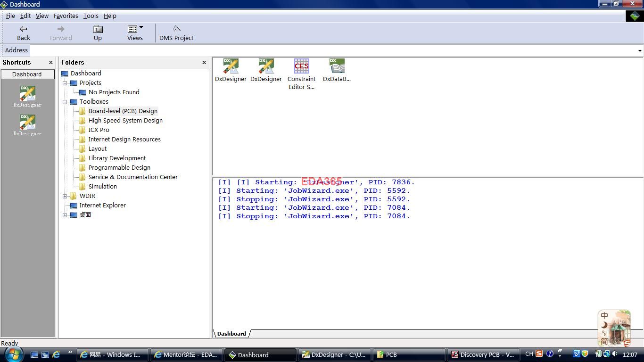Expand the Address bar dropdown arrow
The height and width of the screenshot is (362, 644).
point(640,50)
